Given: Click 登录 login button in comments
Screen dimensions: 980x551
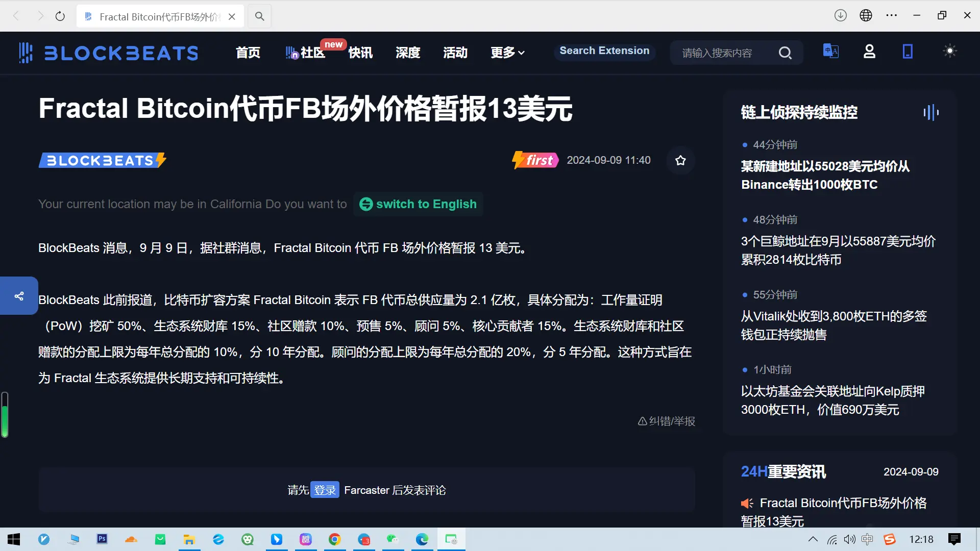Looking at the screenshot, I should pos(325,490).
